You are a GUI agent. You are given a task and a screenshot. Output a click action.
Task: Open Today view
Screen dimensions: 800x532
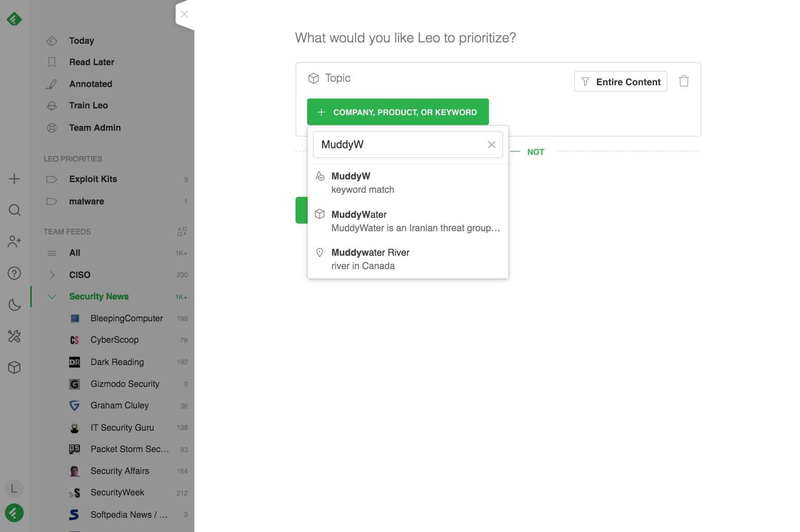coord(82,41)
